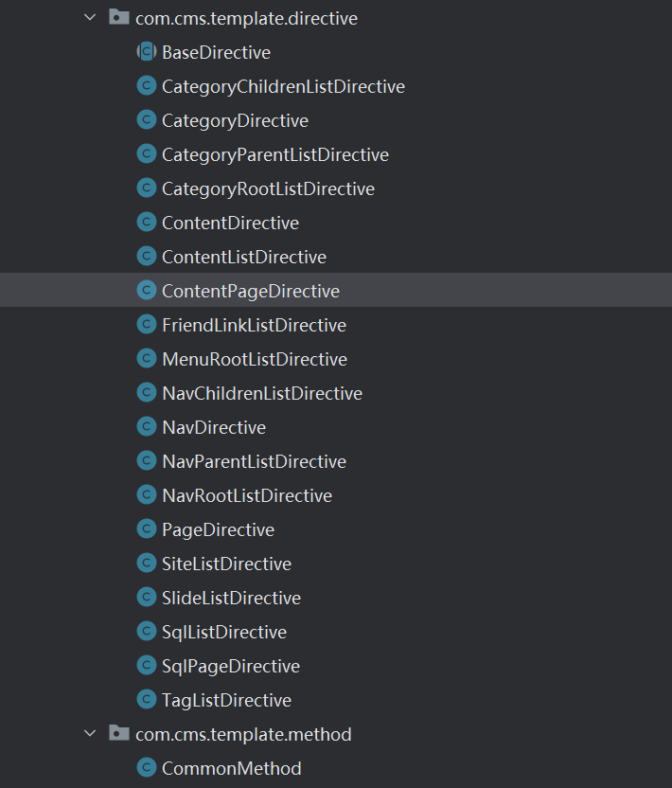Click the class icon beside FriendLinkListDirective
Screen dimensions: 672x788
[147, 324]
